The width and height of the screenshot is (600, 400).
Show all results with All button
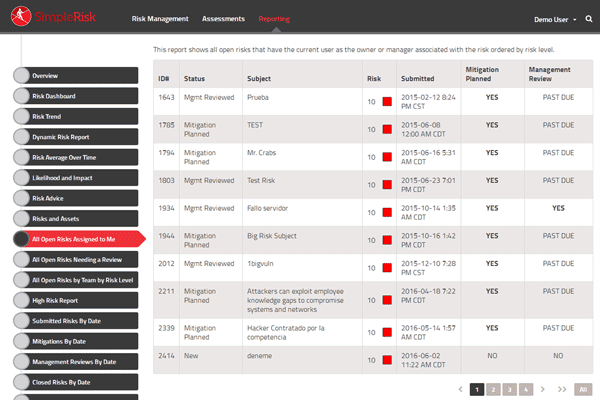pyautogui.click(x=583, y=388)
